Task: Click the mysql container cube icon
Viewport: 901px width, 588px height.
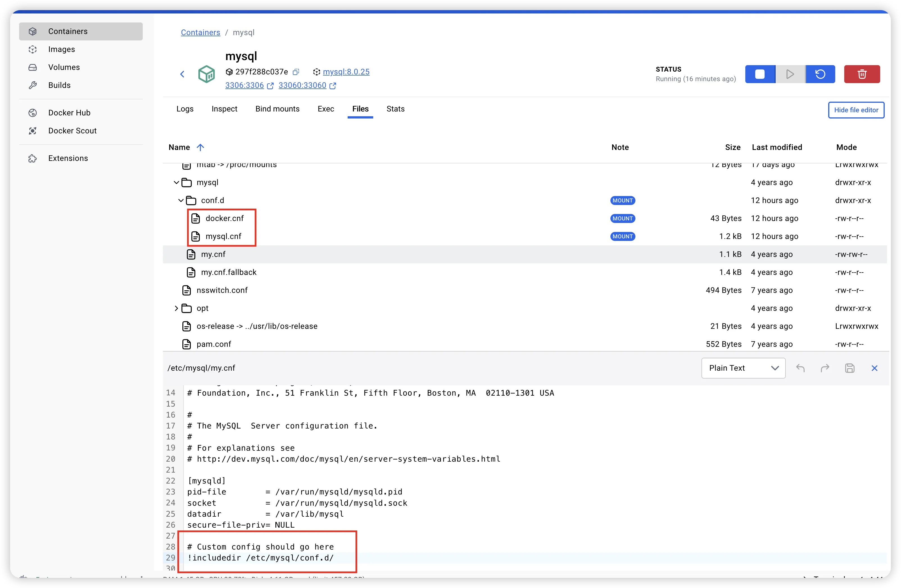Action: tap(206, 74)
